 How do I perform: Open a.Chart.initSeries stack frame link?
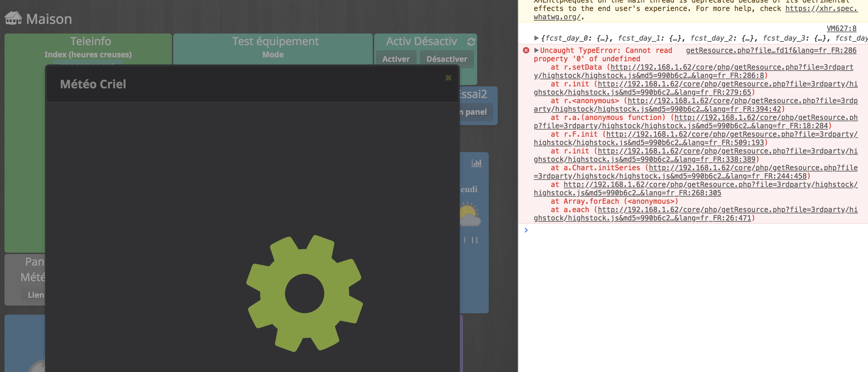[x=695, y=172]
